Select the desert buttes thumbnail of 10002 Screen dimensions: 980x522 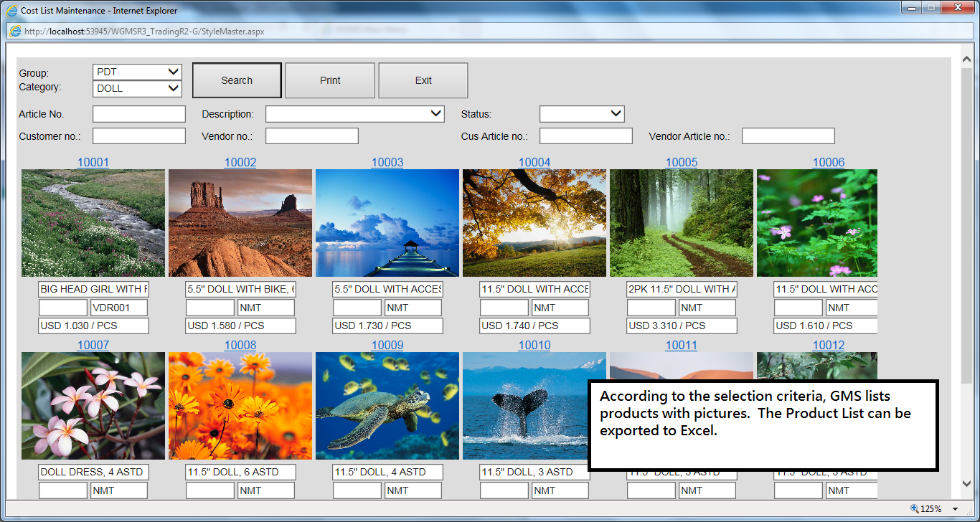coord(240,223)
